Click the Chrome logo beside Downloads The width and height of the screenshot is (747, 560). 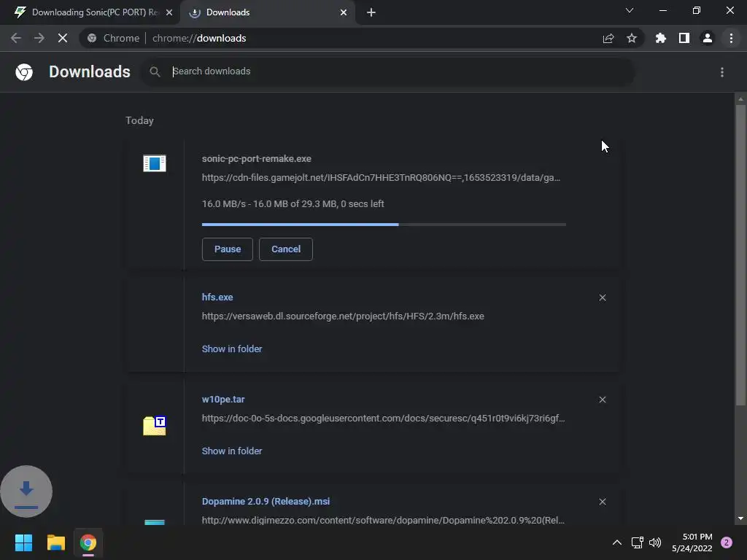coord(24,72)
